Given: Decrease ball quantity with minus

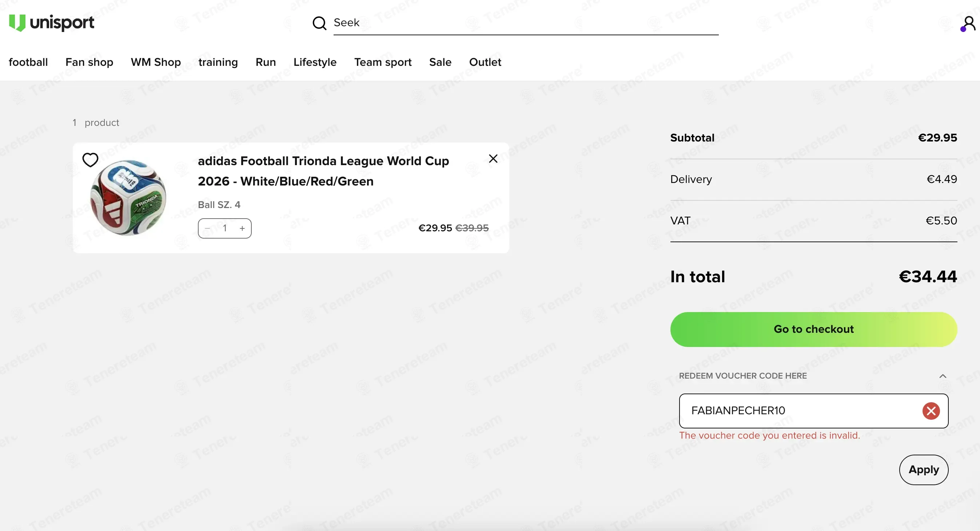Looking at the screenshot, I should [x=207, y=228].
